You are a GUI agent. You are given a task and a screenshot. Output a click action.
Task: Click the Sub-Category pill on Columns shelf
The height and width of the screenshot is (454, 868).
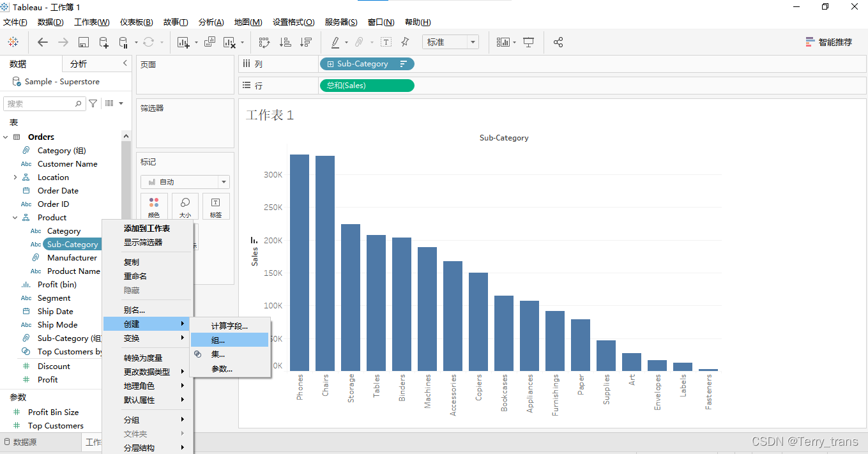pos(367,64)
